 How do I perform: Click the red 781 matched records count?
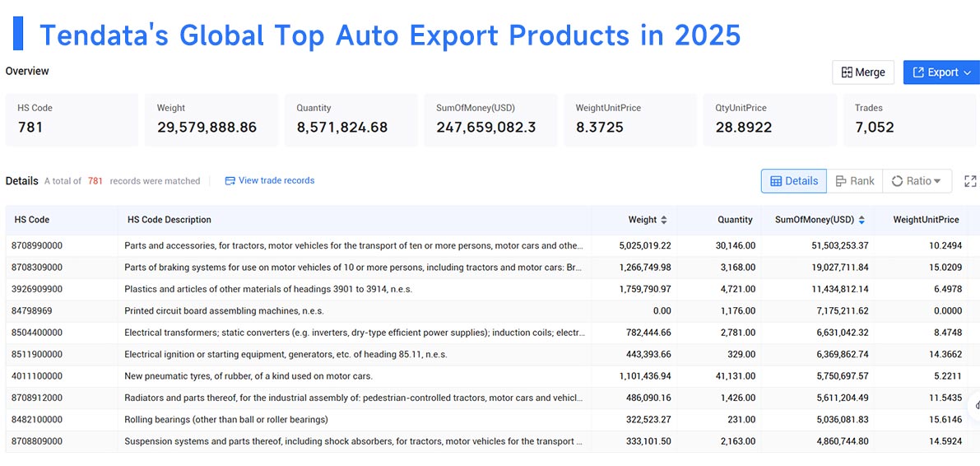tap(95, 181)
